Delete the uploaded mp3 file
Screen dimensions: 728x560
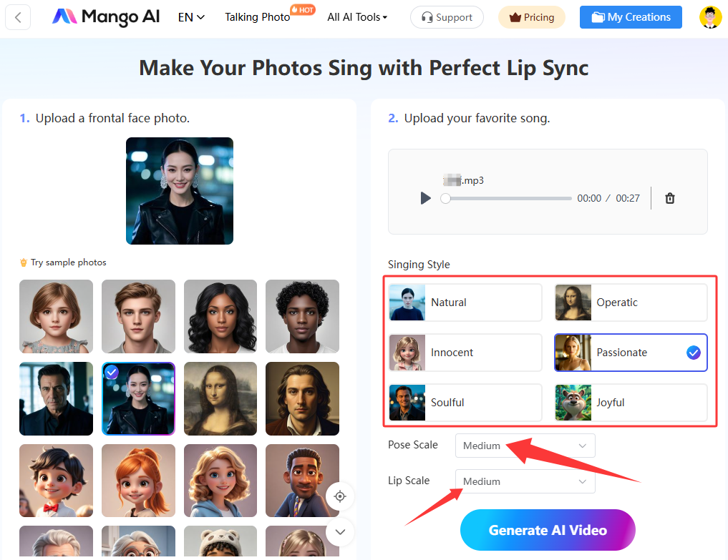point(670,198)
